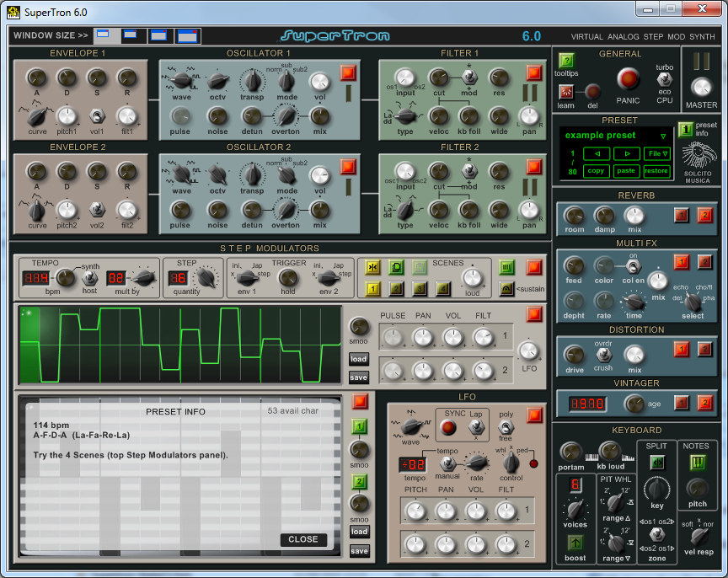Go to the previous preset arrow
Screen dimensions: 728x578
(597, 153)
